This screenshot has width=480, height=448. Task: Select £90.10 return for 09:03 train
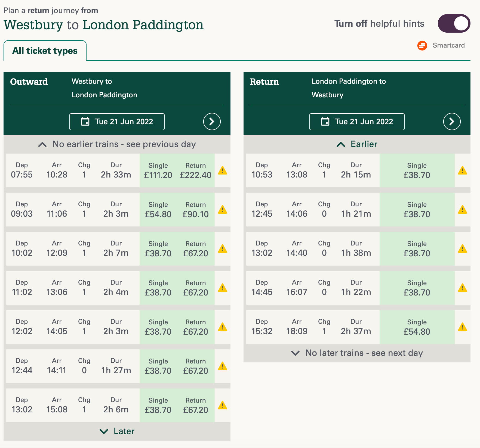click(x=195, y=210)
